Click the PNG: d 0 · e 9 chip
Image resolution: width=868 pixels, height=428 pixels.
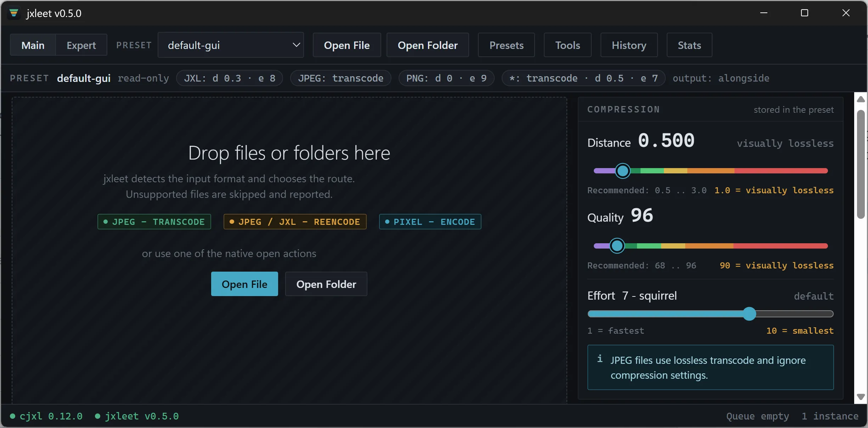tap(446, 78)
